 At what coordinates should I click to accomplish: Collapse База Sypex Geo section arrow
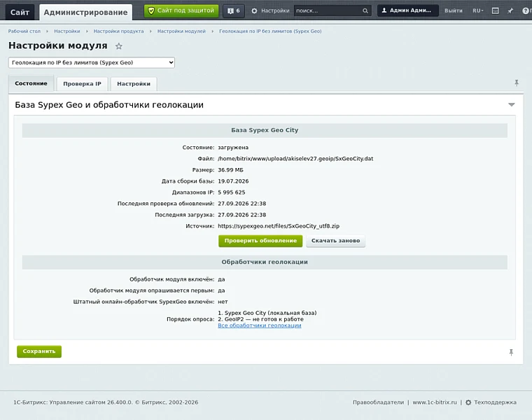[x=511, y=105]
